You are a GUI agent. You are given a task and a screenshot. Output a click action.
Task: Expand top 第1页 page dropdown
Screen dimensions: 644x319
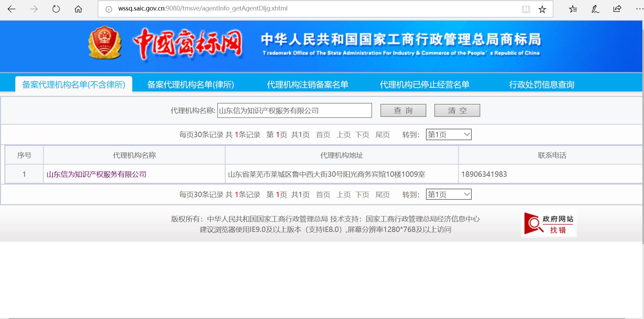[x=449, y=134]
